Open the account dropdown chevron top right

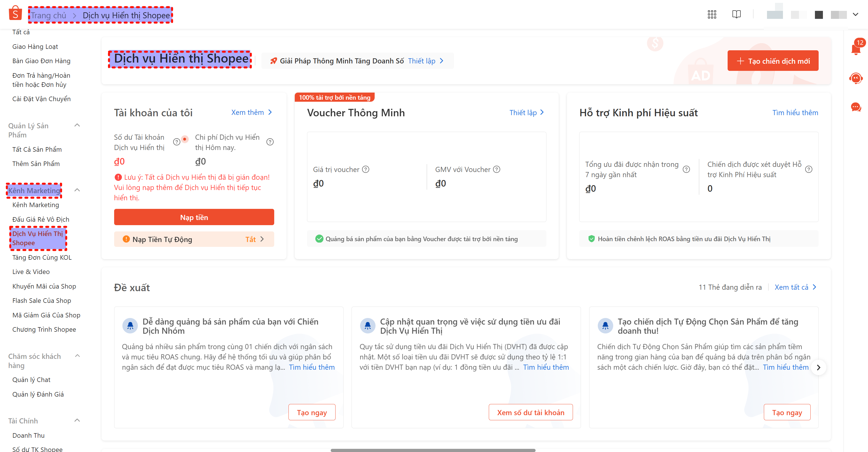click(856, 15)
